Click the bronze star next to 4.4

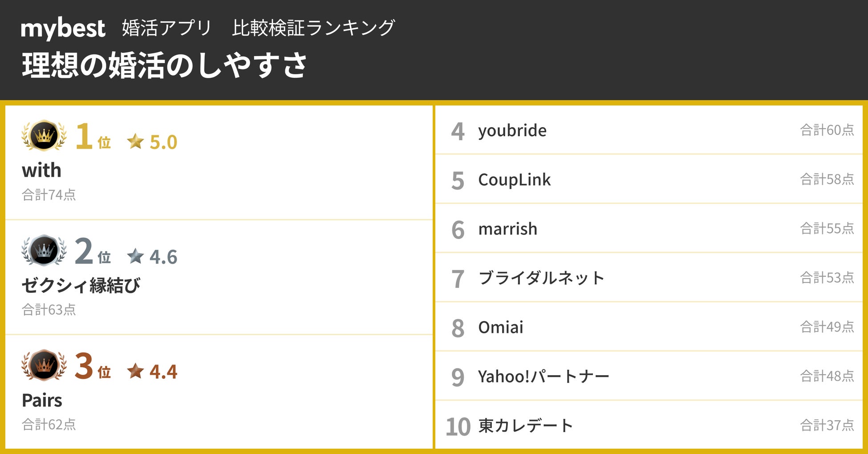135,371
